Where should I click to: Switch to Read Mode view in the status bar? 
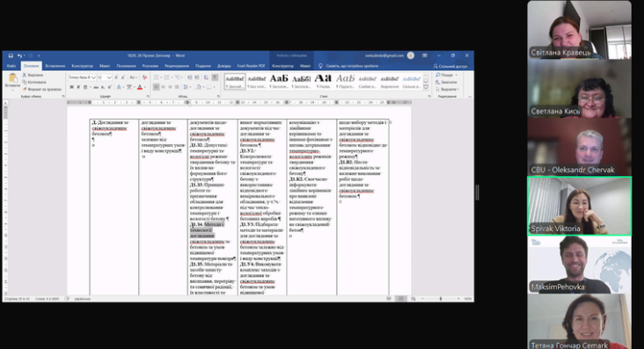click(389, 299)
